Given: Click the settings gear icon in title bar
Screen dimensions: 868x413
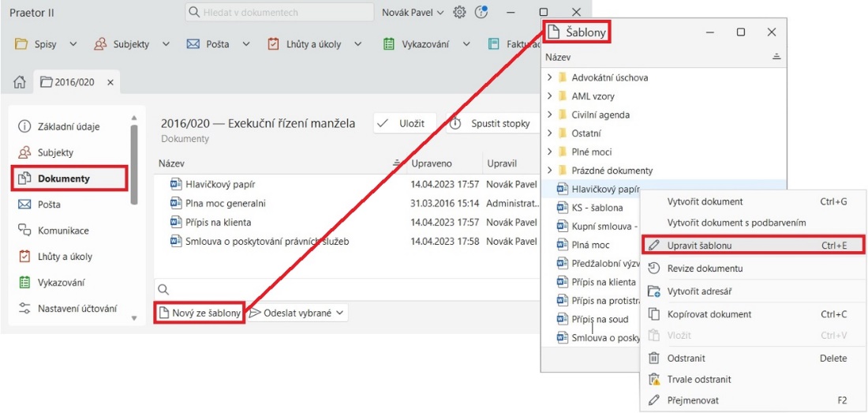Looking at the screenshot, I should tap(459, 13).
